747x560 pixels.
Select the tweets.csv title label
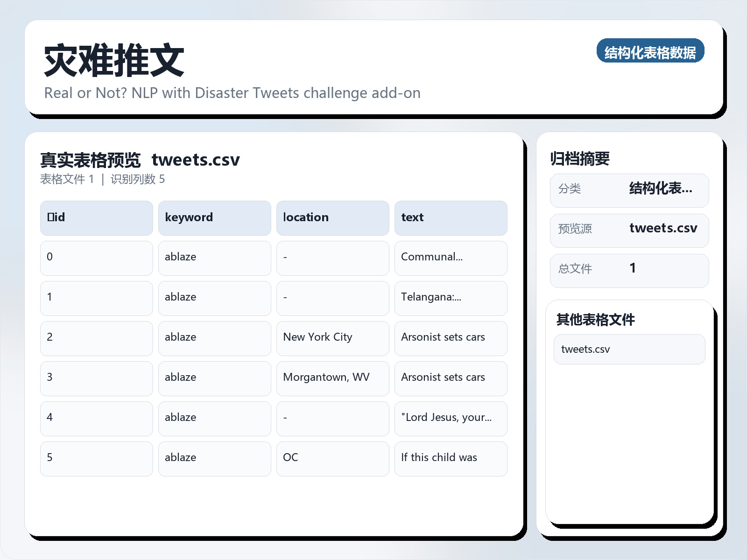coord(196,160)
